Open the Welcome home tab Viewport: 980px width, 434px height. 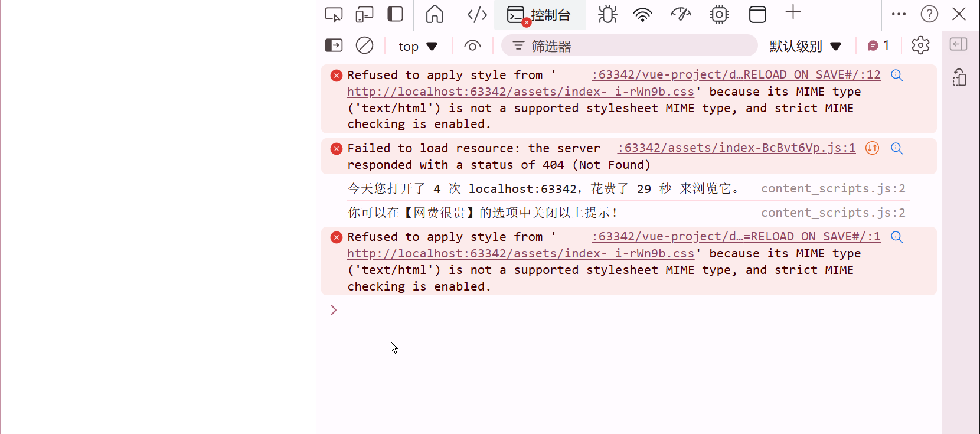click(x=435, y=14)
